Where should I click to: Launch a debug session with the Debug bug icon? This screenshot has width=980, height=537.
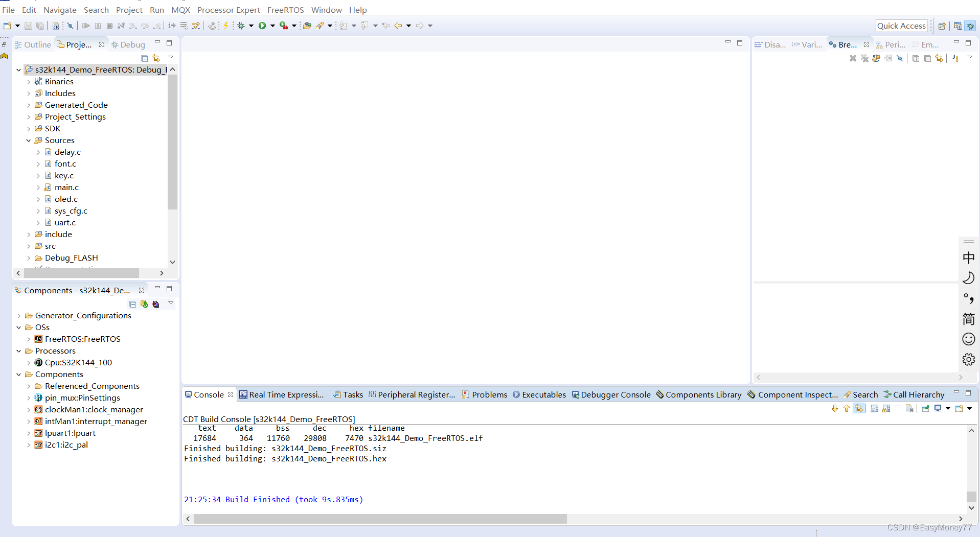[241, 25]
